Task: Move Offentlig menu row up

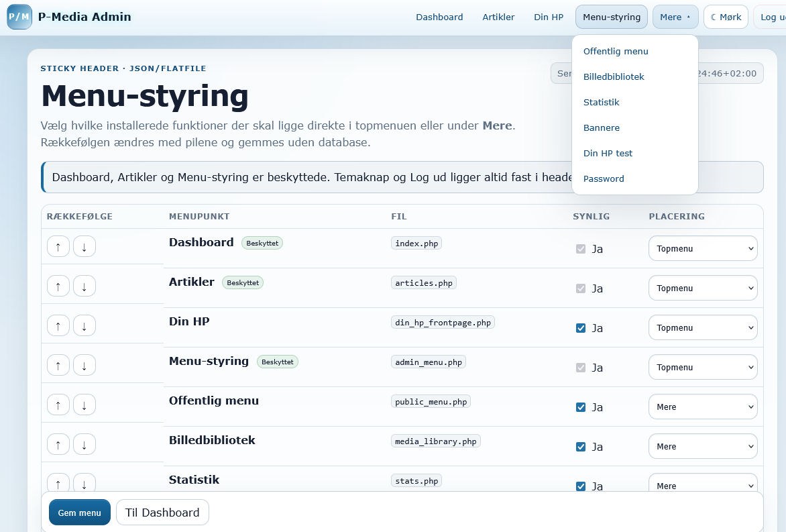Action: click(x=58, y=405)
